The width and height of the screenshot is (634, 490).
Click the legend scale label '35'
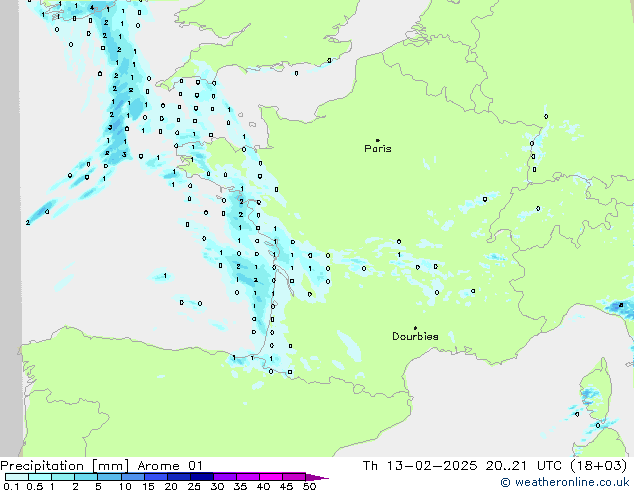click(x=240, y=486)
